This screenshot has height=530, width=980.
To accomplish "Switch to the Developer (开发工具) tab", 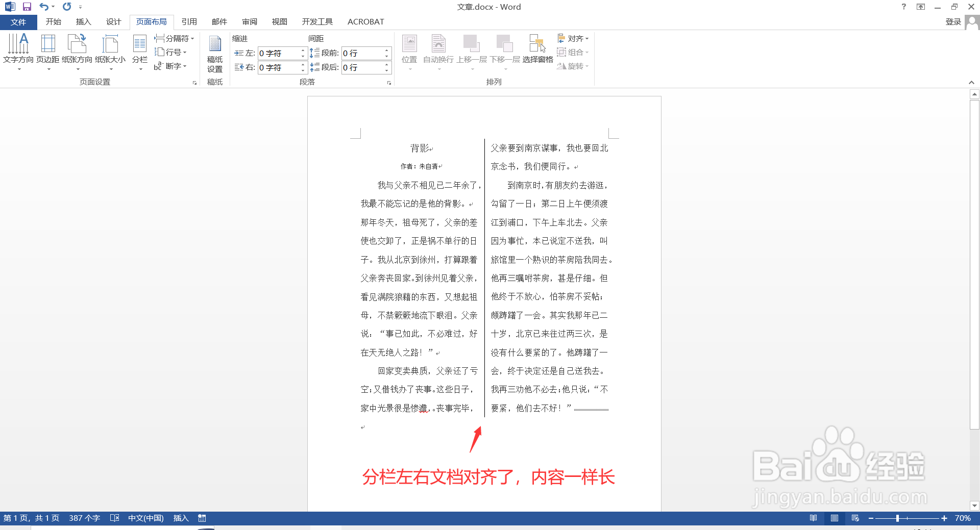I will [x=317, y=21].
